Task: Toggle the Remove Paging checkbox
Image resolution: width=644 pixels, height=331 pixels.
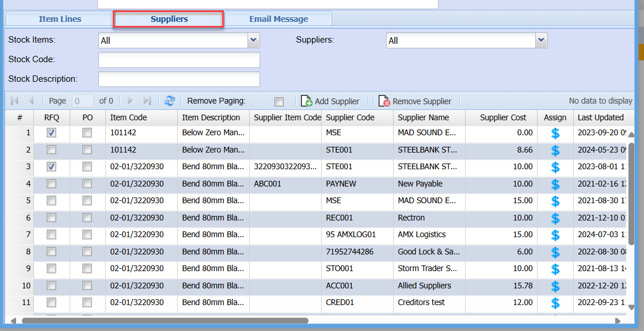Action: [x=279, y=102]
